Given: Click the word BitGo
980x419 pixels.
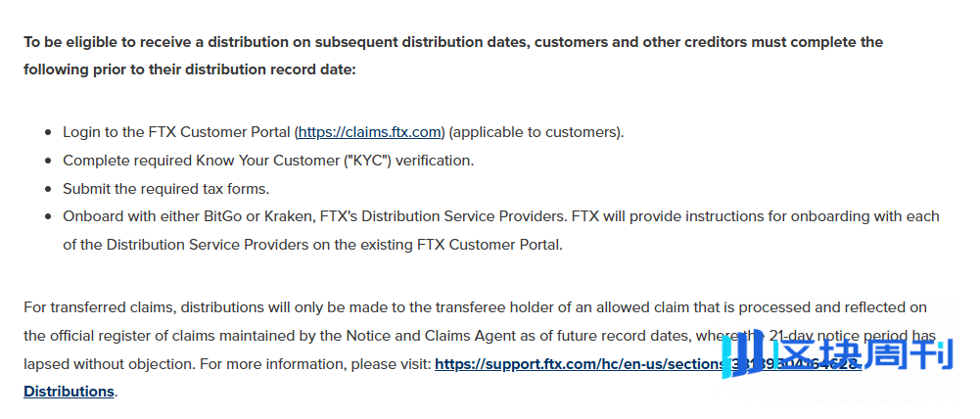Looking at the screenshot, I should coord(222,216).
